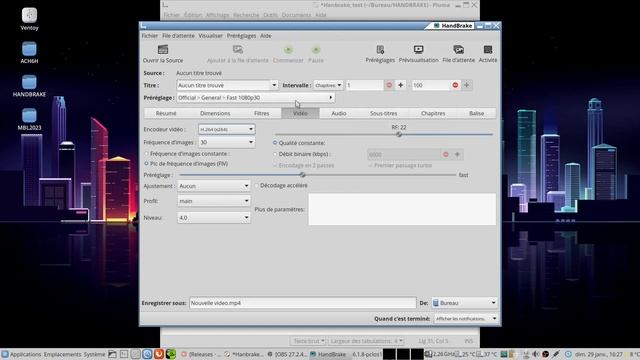The height and width of the screenshot is (360, 640).
Task: Click the RF quality slider handle
Action: [399, 134]
